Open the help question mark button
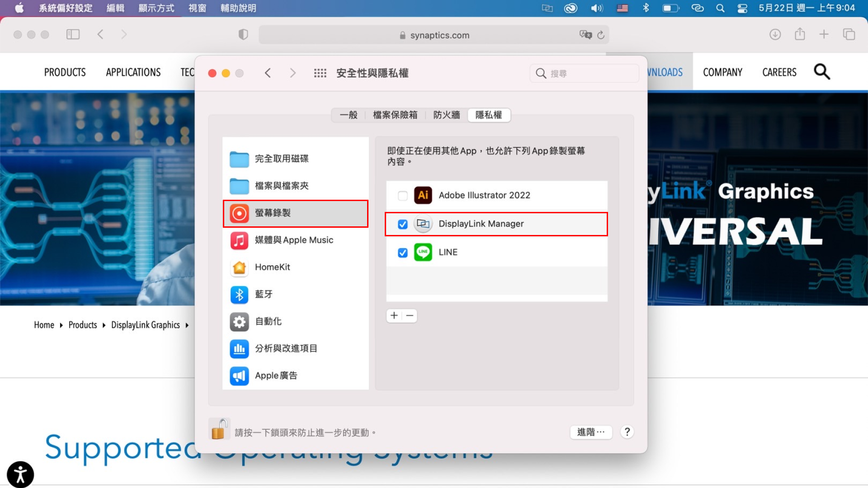Image resolution: width=868 pixels, height=488 pixels. [x=627, y=432]
